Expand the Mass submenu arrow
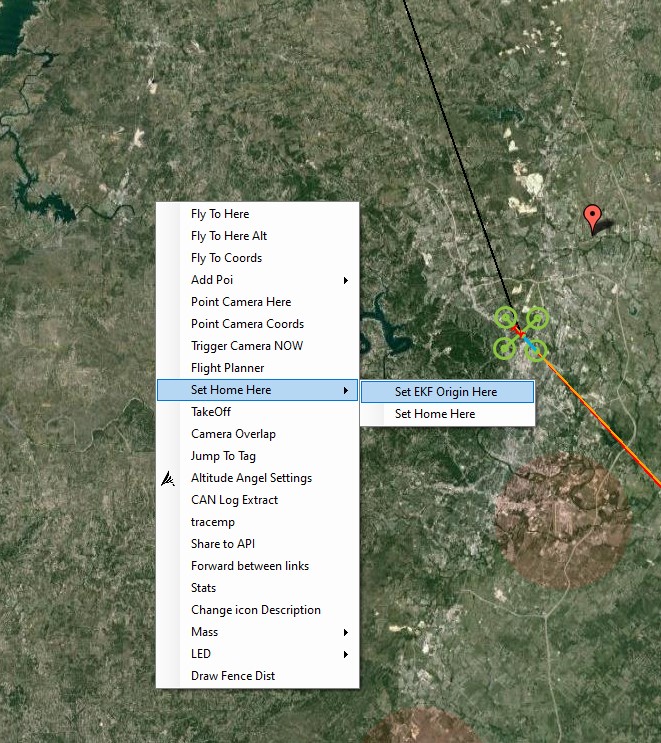 click(x=346, y=632)
